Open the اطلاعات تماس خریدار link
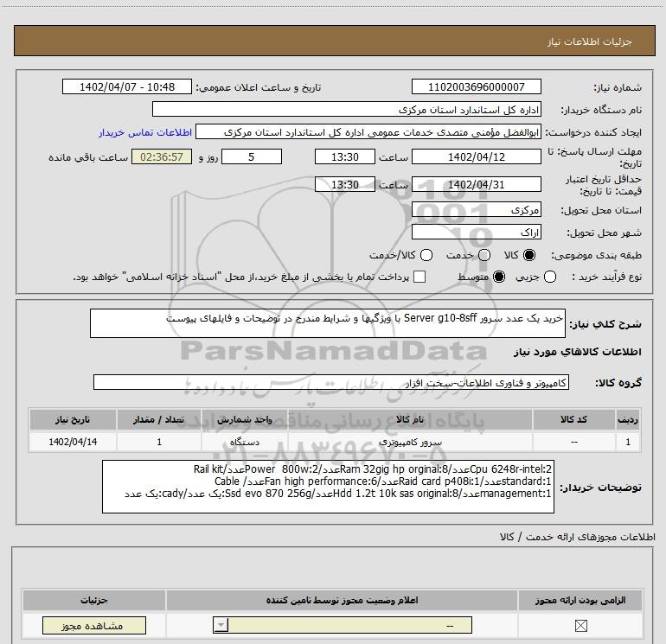Image resolution: width=666 pixels, height=644 pixels. [x=145, y=132]
